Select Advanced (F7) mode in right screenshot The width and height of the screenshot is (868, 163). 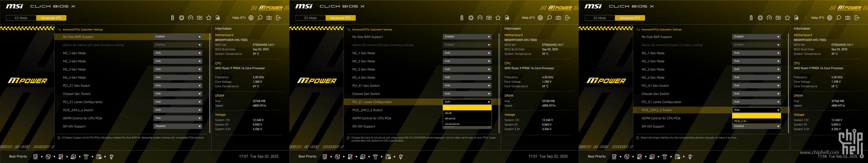(x=630, y=18)
